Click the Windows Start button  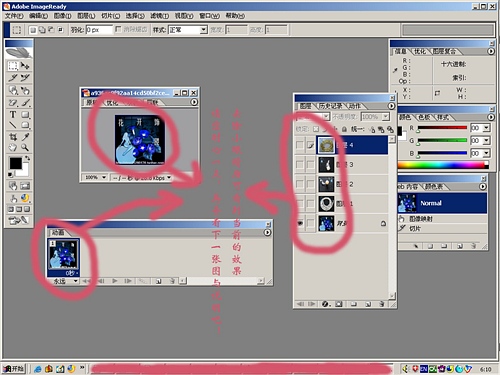[14, 368]
